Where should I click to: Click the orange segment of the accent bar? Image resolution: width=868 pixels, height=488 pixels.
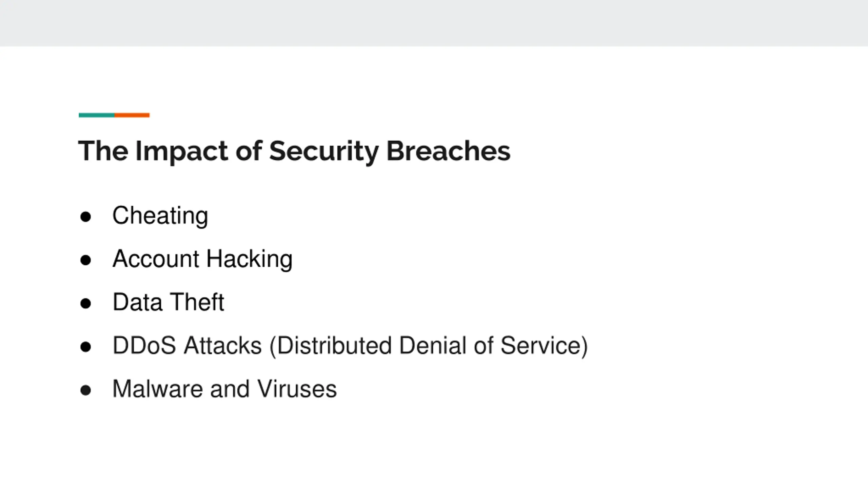132,115
